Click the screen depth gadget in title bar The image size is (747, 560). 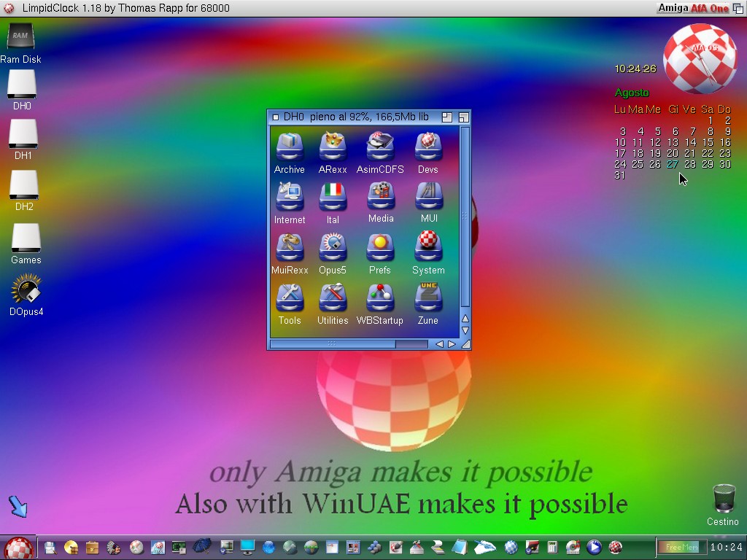pos(738,8)
